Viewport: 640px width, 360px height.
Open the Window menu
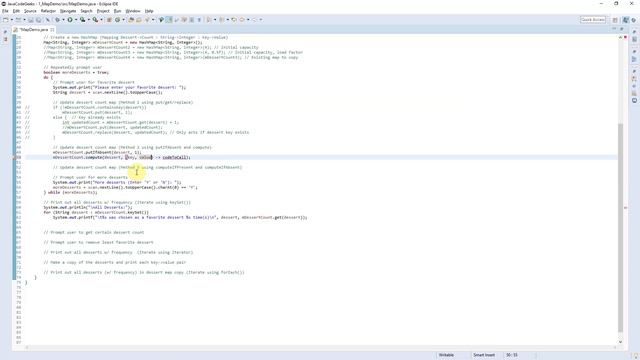133,11
